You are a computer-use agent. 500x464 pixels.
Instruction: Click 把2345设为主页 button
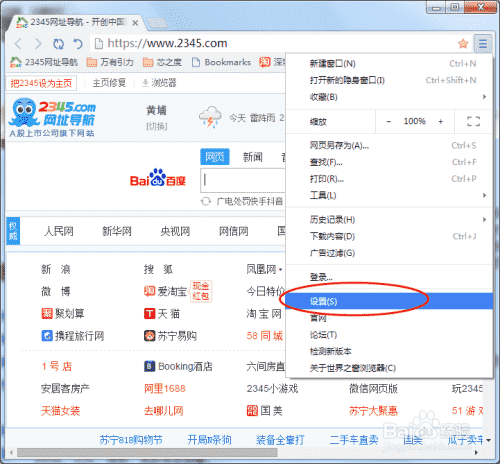tap(41, 83)
